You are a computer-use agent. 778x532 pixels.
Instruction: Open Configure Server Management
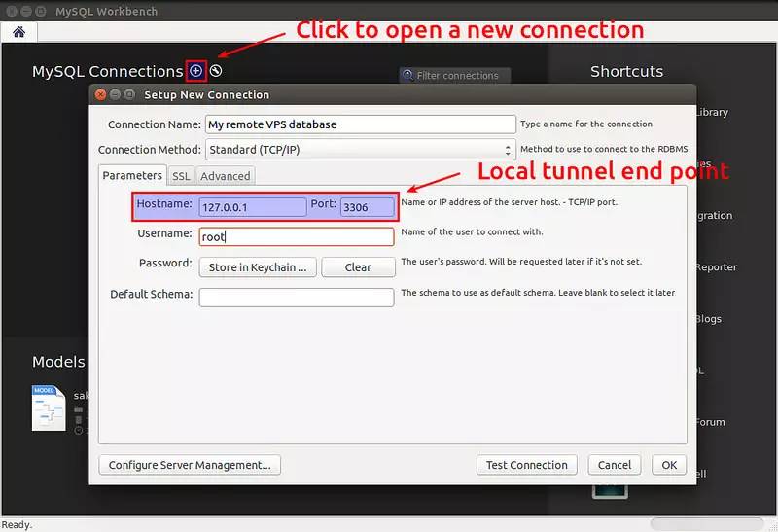pos(190,465)
